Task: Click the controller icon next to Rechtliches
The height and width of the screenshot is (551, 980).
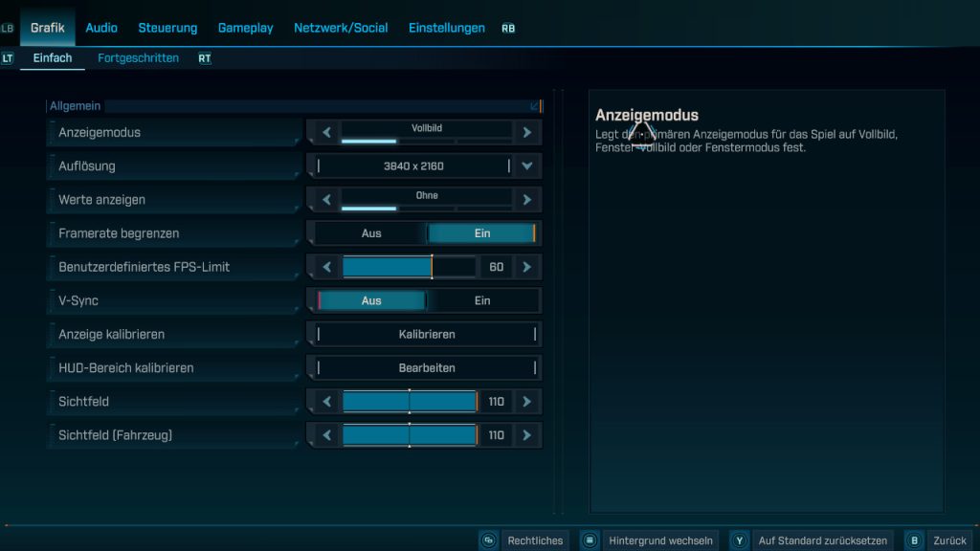Action: pyautogui.click(x=490, y=540)
